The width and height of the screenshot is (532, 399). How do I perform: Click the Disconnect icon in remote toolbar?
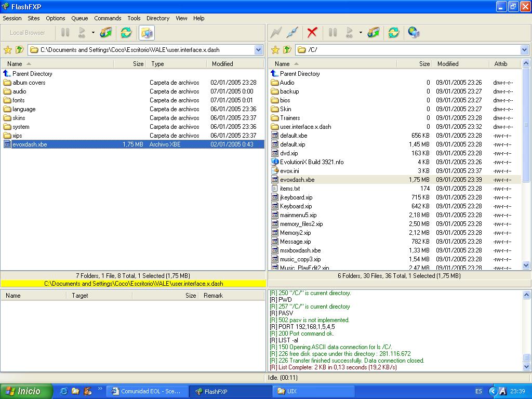click(x=292, y=33)
